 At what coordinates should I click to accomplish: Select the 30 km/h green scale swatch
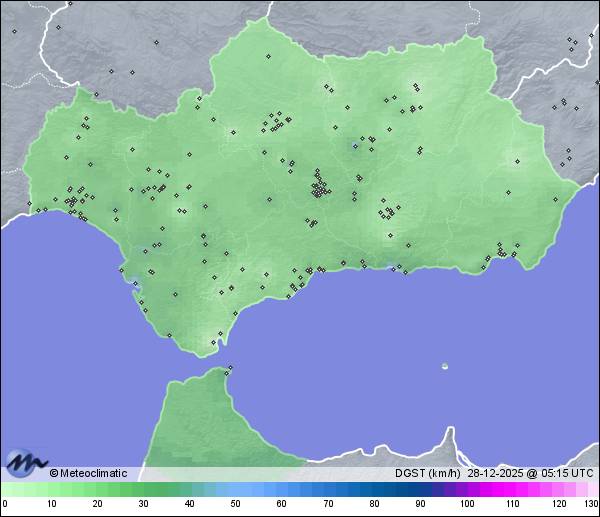click(x=143, y=490)
